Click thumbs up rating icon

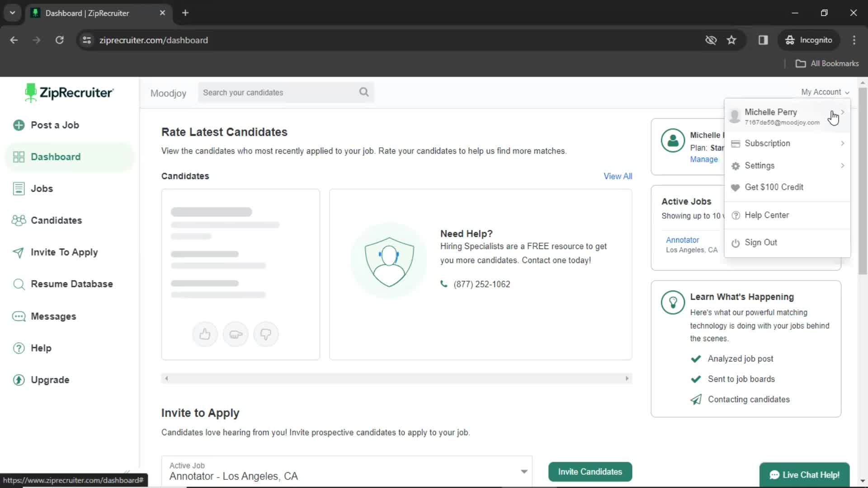tap(204, 333)
